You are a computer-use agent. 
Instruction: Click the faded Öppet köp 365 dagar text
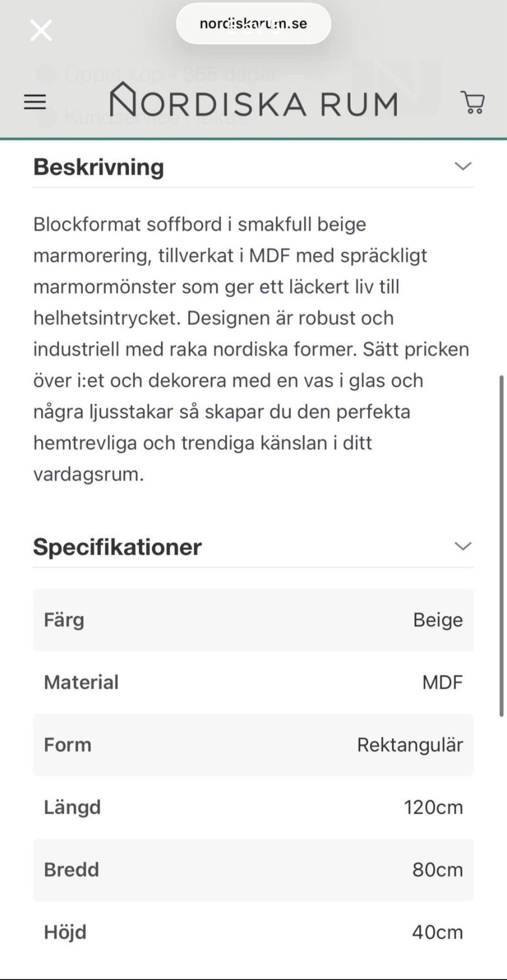point(170,74)
